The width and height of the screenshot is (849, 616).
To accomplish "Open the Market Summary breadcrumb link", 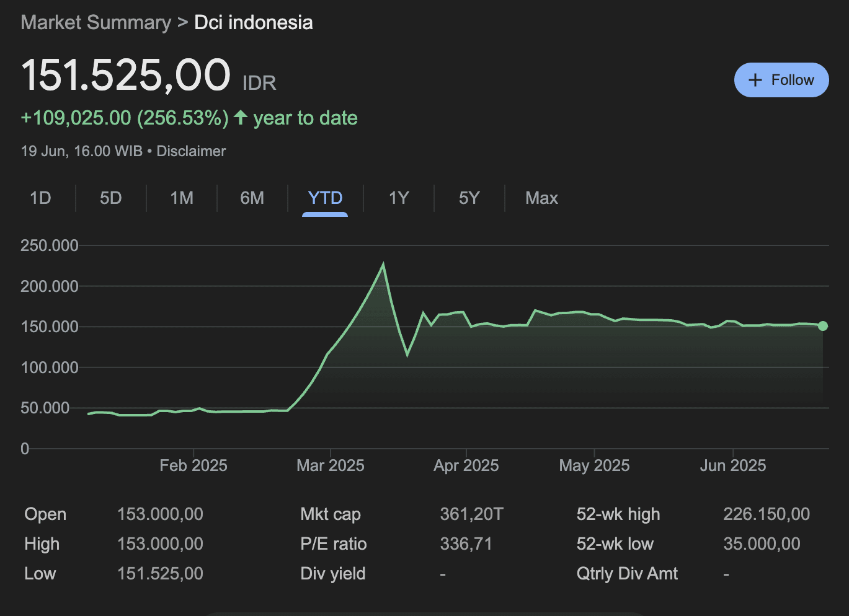I will (96, 22).
